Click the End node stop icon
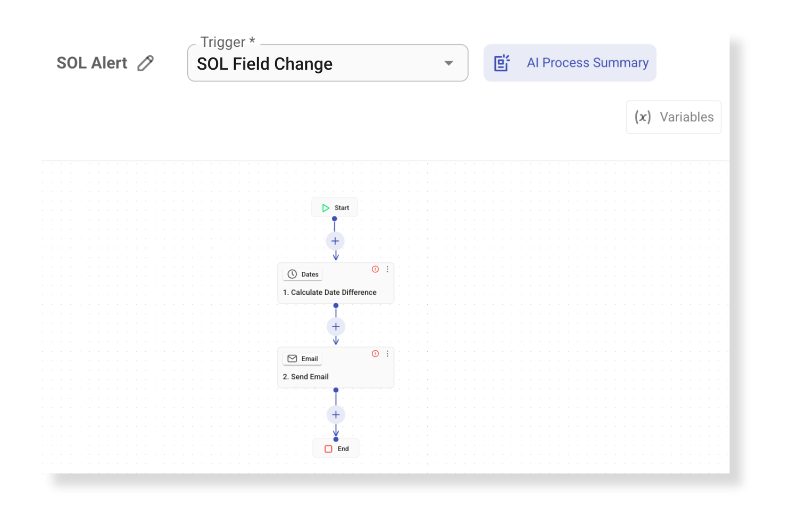 pyautogui.click(x=328, y=449)
